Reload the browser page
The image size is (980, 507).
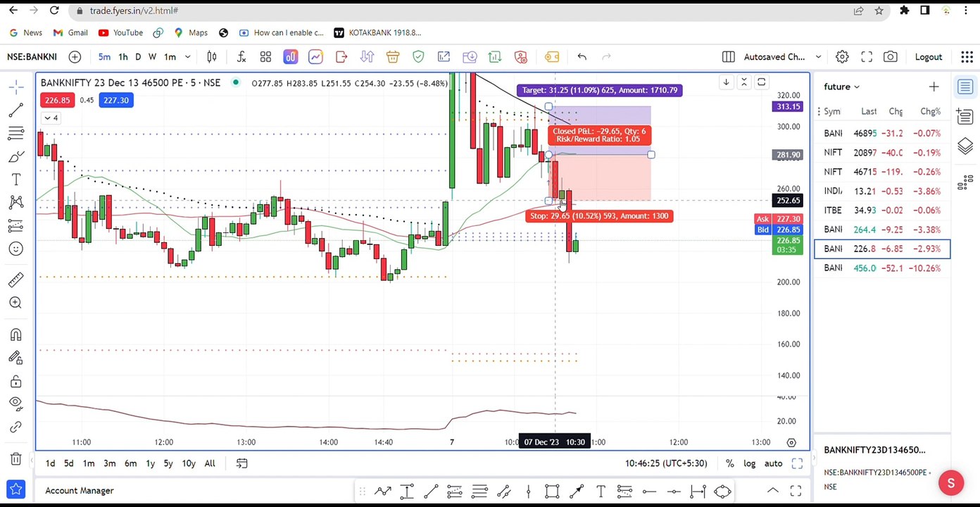click(x=54, y=11)
